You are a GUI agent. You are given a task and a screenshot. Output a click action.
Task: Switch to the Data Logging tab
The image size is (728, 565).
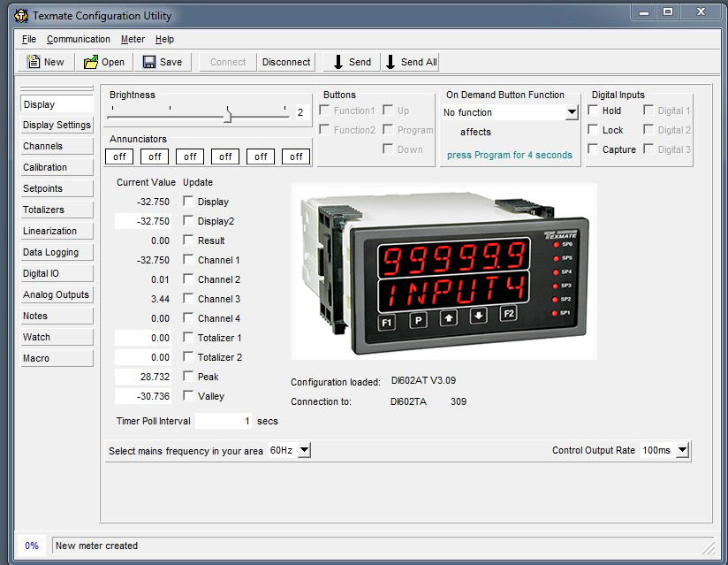(x=57, y=252)
